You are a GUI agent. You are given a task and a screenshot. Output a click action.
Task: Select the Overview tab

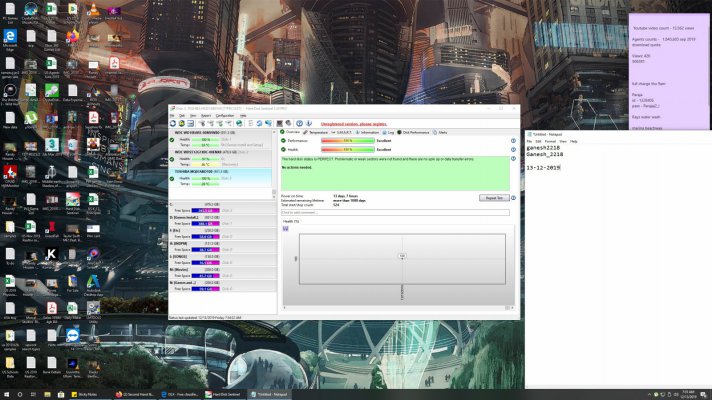(290, 132)
